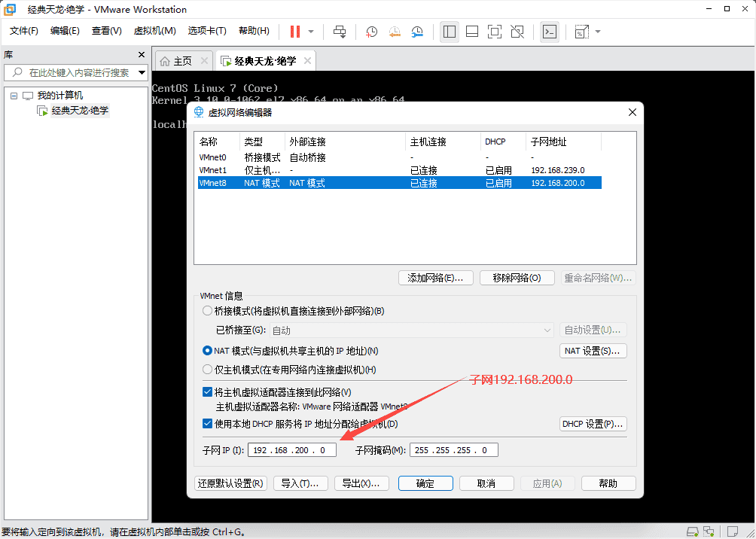Collapse the 我的计算机 tree node
The height and width of the screenshot is (539, 756).
tap(14, 96)
